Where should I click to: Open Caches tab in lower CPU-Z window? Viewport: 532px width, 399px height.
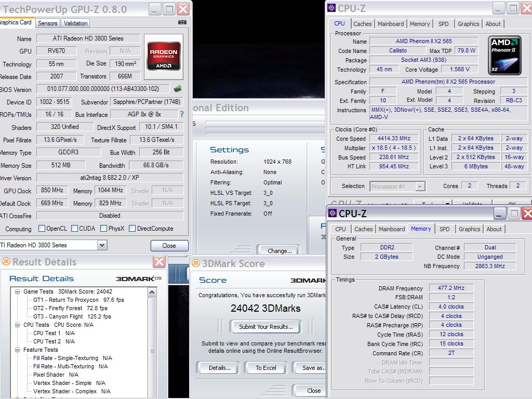tap(363, 229)
